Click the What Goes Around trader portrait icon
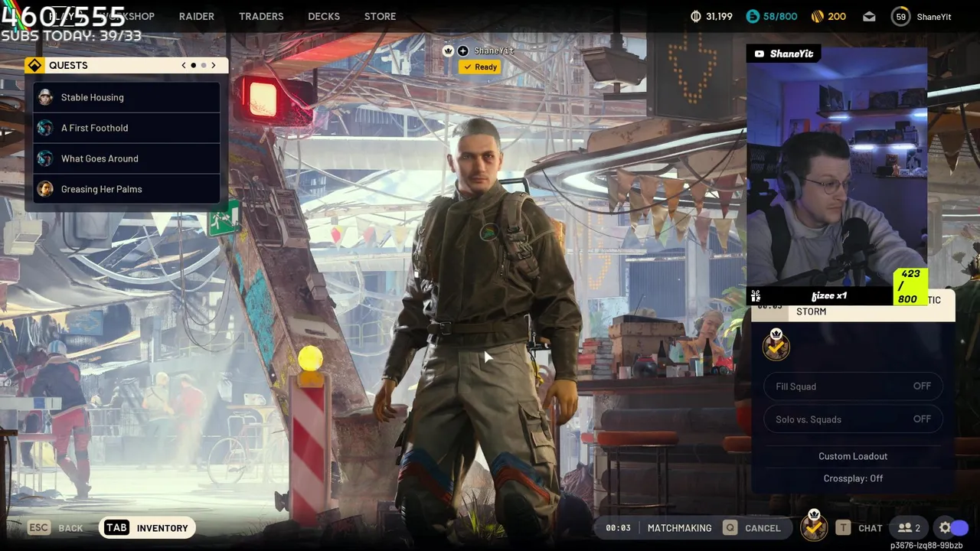Screen dimensions: 980x551 pos(45,158)
